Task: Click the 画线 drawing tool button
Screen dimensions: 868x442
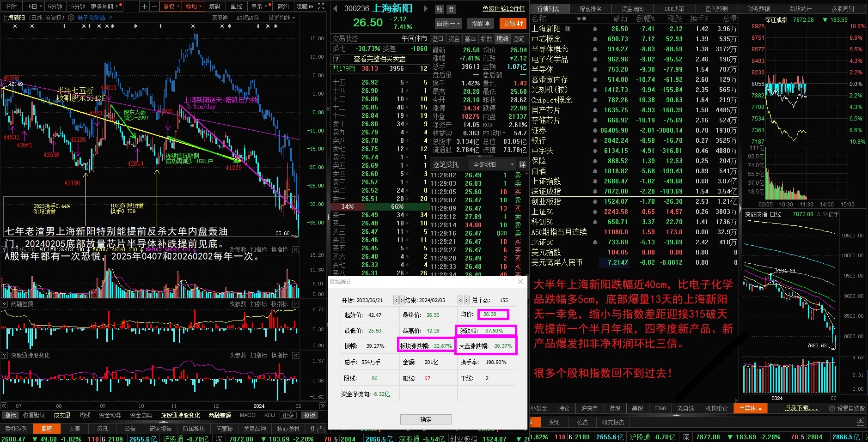Action: click(236, 6)
